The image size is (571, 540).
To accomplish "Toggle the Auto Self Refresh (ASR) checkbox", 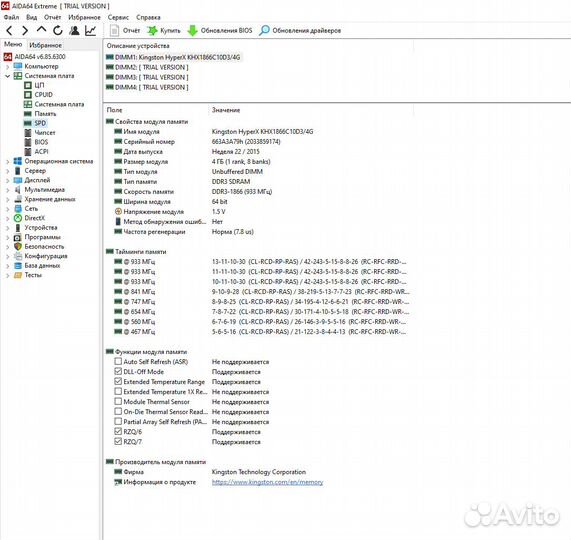I will coord(118,362).
